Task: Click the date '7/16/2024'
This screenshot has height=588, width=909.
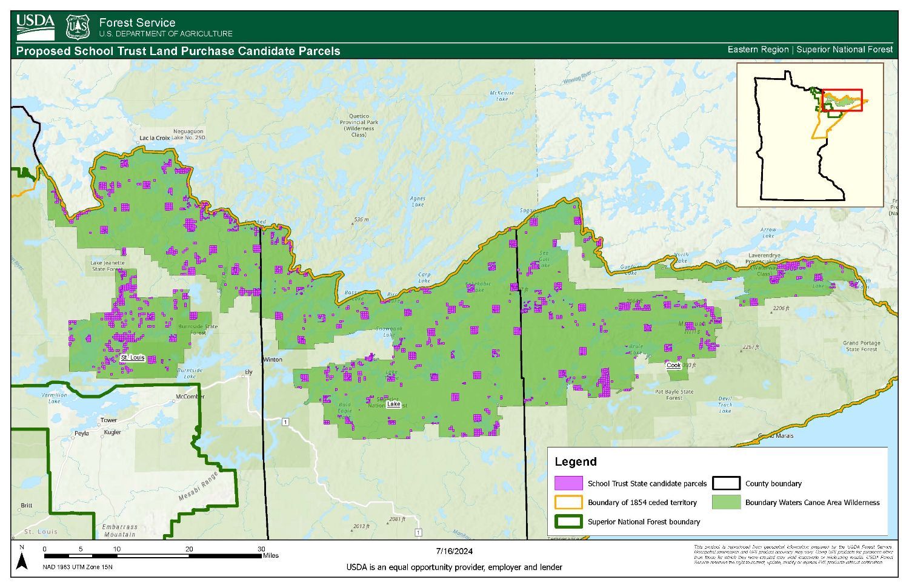Action: 454,551
